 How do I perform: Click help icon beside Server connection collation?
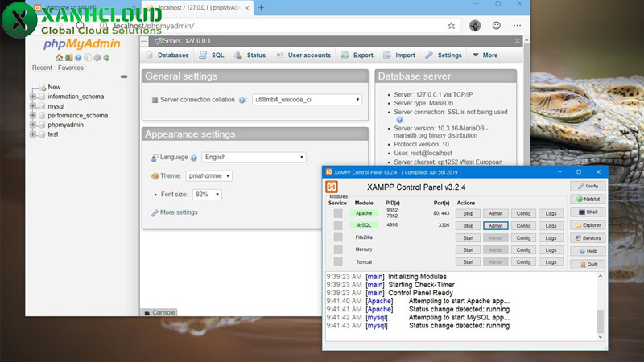pos(242,100)
